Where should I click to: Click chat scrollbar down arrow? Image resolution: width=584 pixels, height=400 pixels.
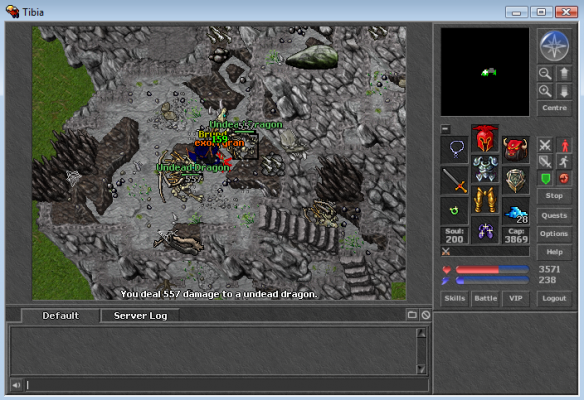[421, 369]
